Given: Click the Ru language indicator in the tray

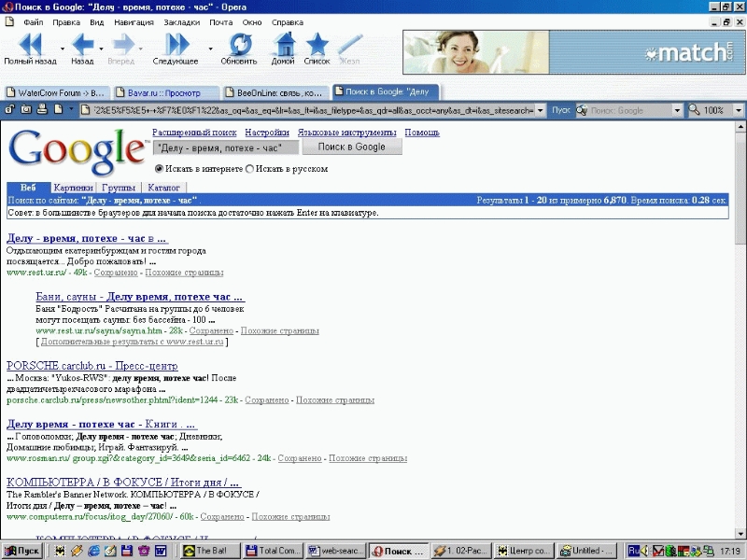Looking at the screenshot, I should tap(634, 551).
